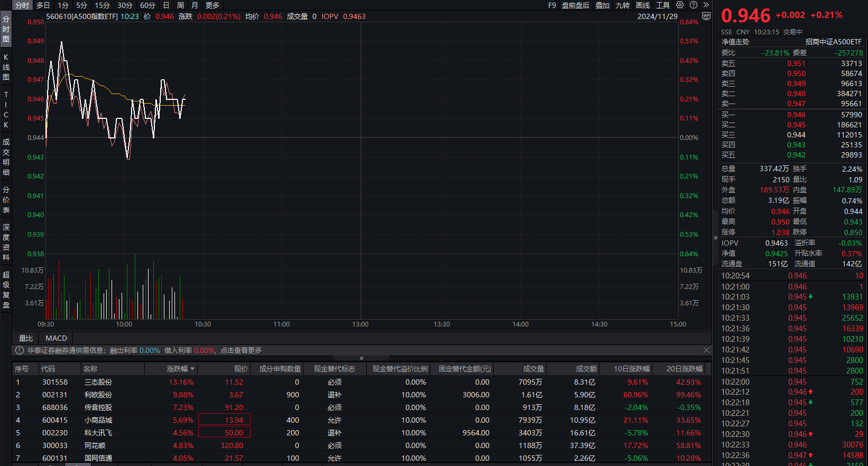Click the help question mark icon
The width and height of the screenshot is (868, 466).
pos(694,5)
